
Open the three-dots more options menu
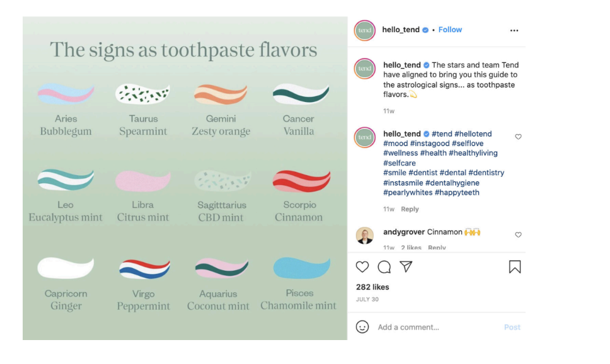(x=514, y=30)
